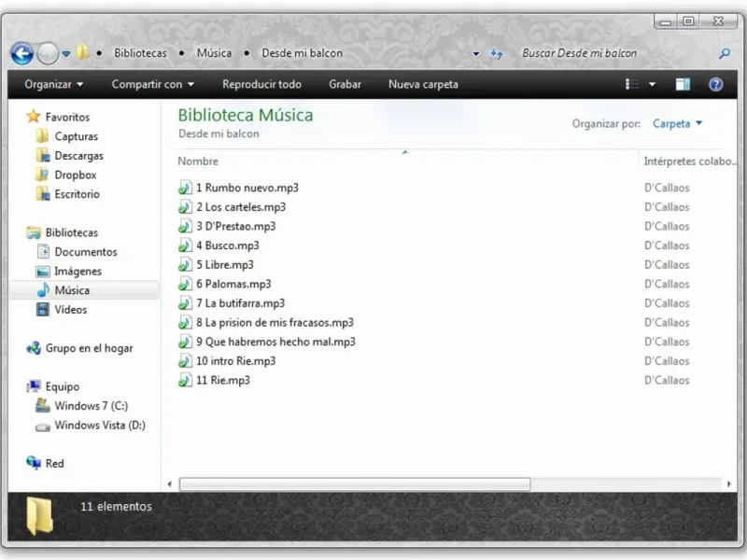Open the recent locations dropdown arrow
Image resolution: width=747 pixels, height=560 pixels.
tap(66, 54)
